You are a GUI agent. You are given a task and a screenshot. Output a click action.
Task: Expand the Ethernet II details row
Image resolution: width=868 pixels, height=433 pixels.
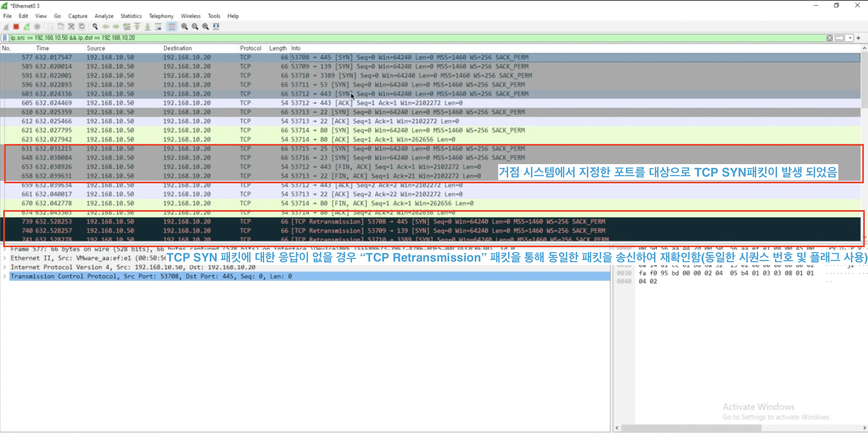pos(5,258)
